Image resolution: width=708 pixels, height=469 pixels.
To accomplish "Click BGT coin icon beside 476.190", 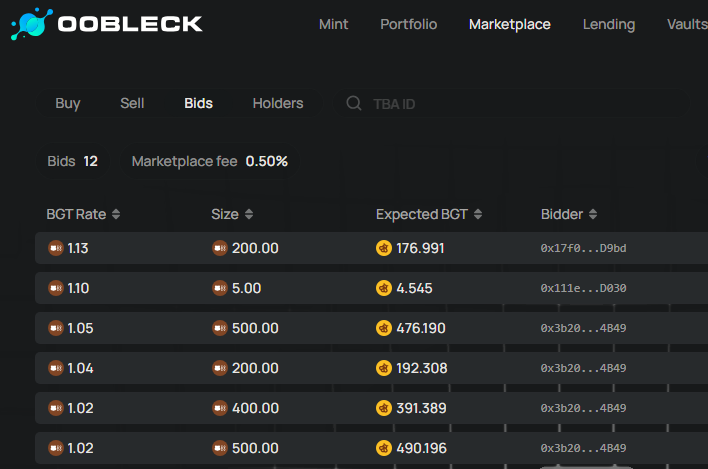I will click(x=384, y=328).
